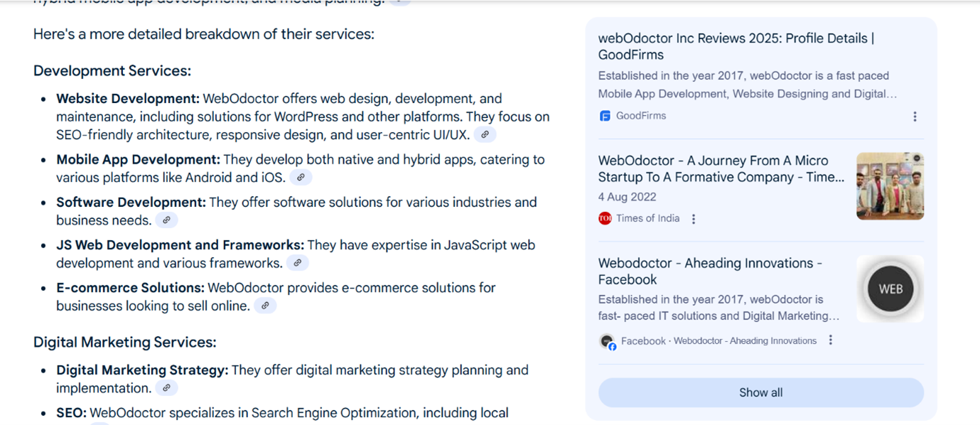This screenshot has height=425, width=980.
Task: Click the Times of India team photo thumbnail
Action: (x=890, y=186)
